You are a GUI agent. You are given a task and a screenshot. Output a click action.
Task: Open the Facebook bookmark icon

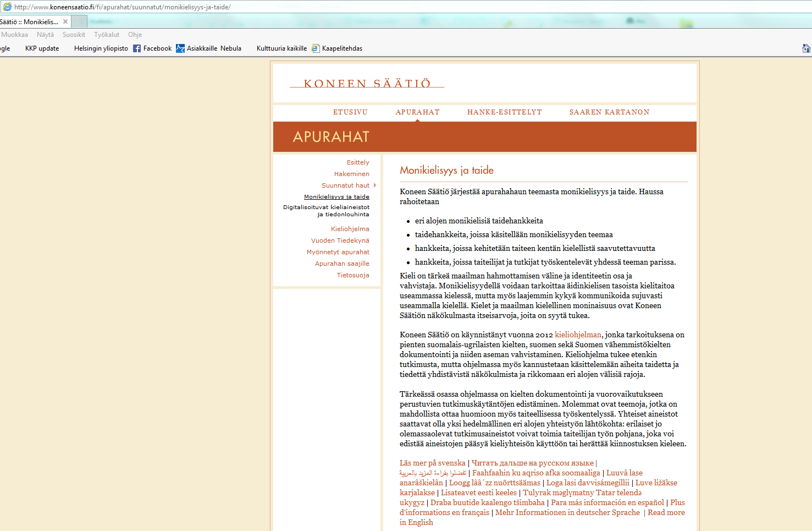tap(137, 48)
